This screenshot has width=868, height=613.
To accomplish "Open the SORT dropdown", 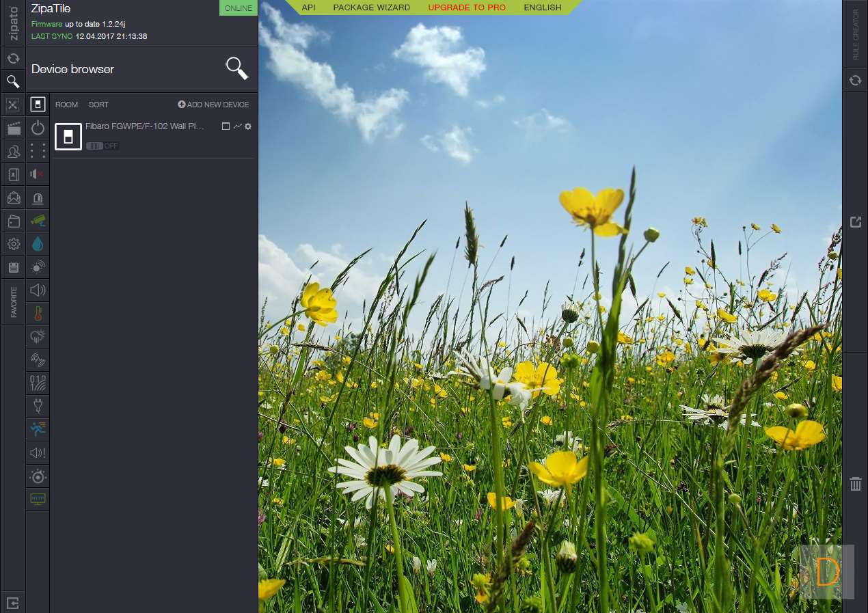I will 98,105.
